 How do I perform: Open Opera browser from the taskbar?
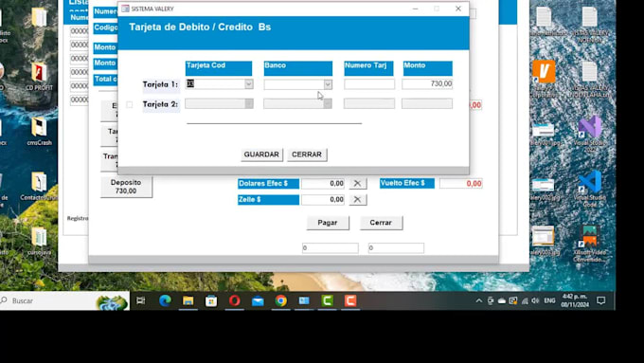tap(235, 300)
